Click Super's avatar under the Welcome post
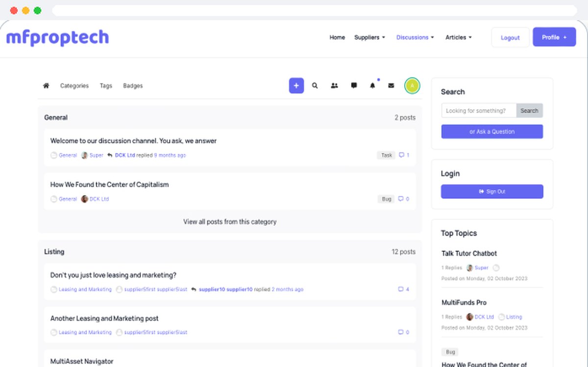Screen dimensions: 588x367 84,155
